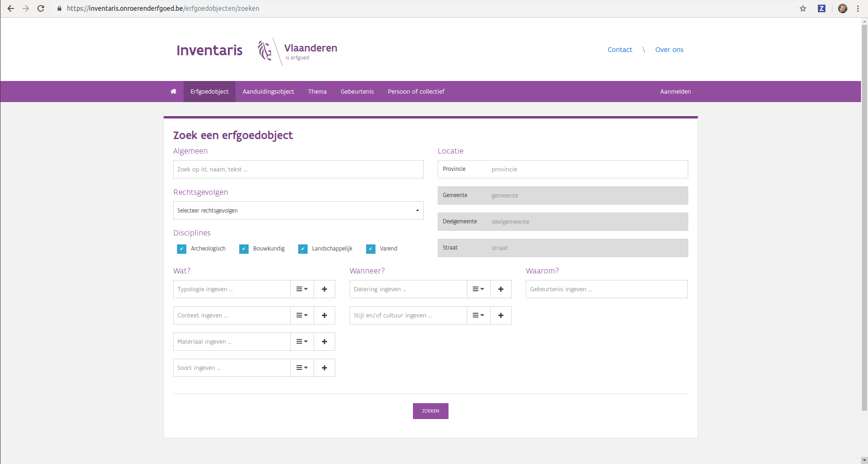Open the browser profile avatar
The image size is (868, 464).
tap(843, 8)
